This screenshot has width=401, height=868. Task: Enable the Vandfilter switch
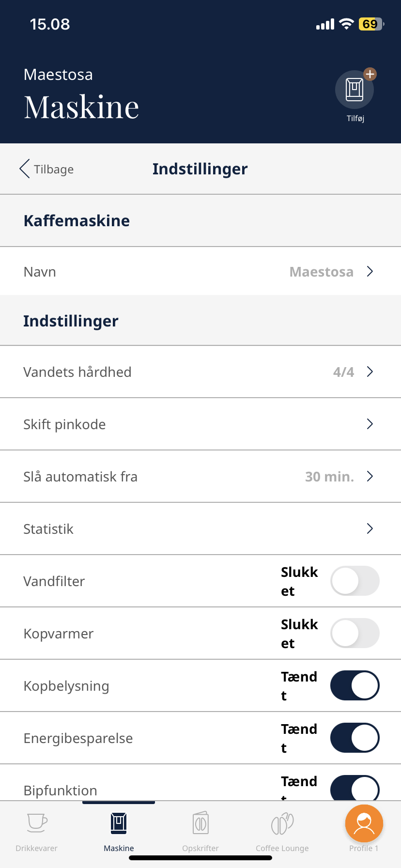click(x=355, y=581)
